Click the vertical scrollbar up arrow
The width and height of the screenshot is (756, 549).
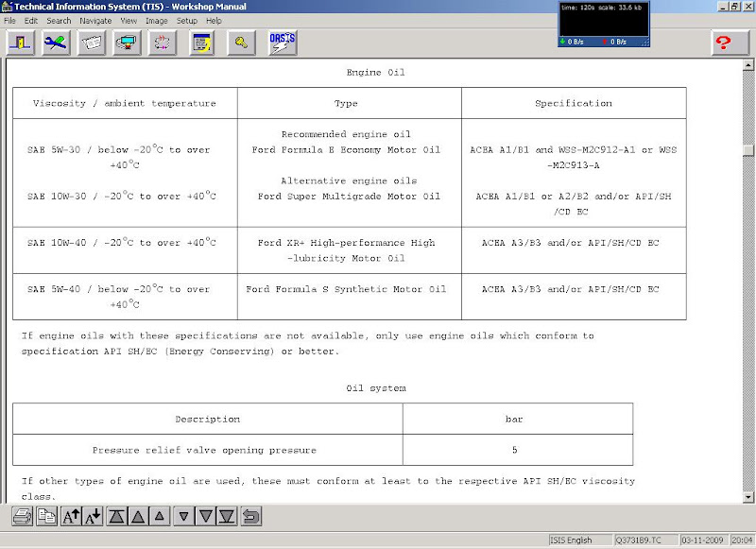[x=748, y=64]
